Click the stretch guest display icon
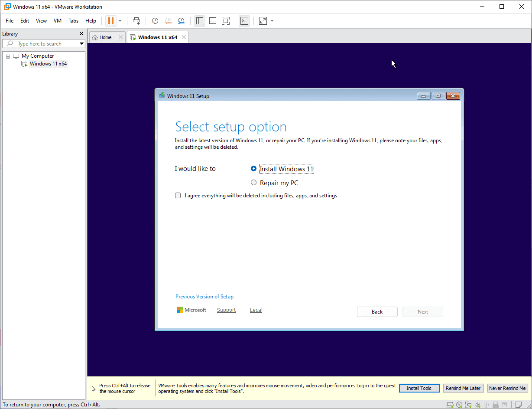The width and height of the screenshot is (532, 409). pyautogui.click(x=263, y=21)
